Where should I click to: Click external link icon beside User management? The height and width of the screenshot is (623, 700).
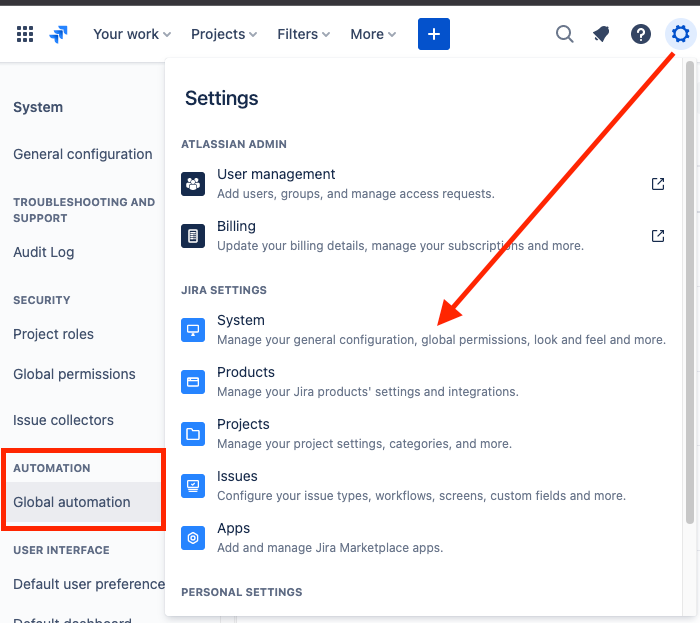click(658, 184)
